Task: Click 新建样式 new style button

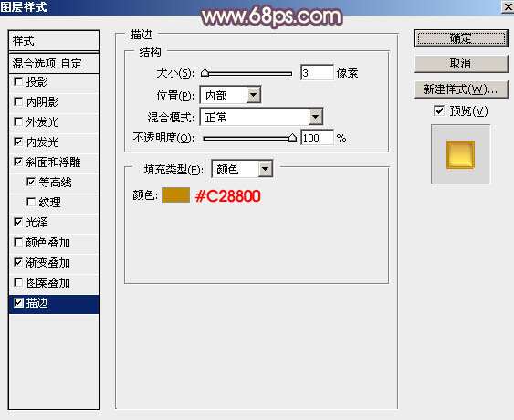Action: click(461, 89)
